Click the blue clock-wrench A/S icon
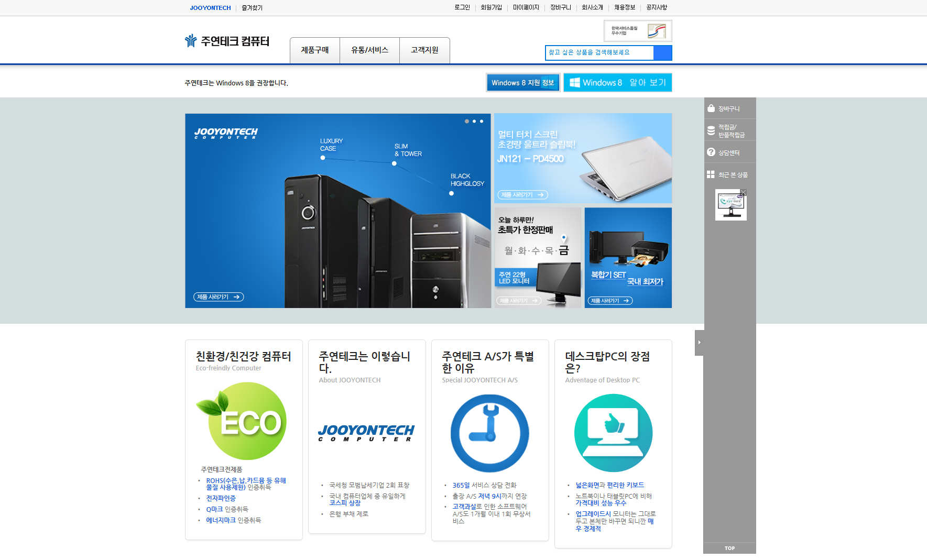This screenshot has width=927, height=560. pyautogui.click(x=490, y=433)
